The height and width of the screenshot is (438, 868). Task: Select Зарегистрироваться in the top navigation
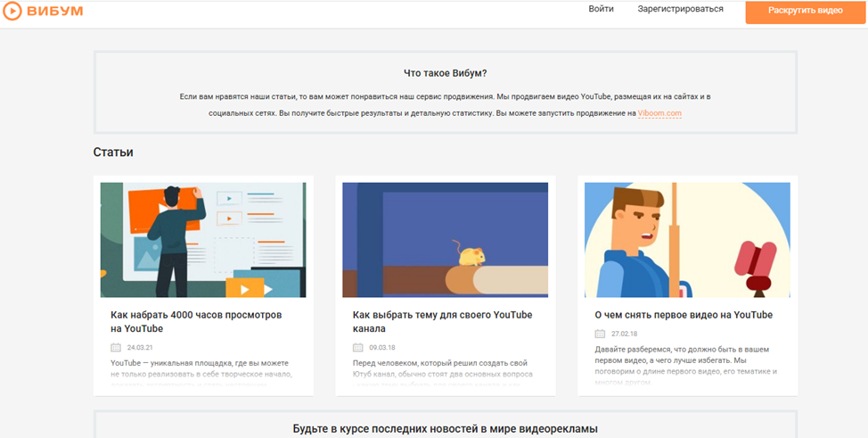[680, 9]
